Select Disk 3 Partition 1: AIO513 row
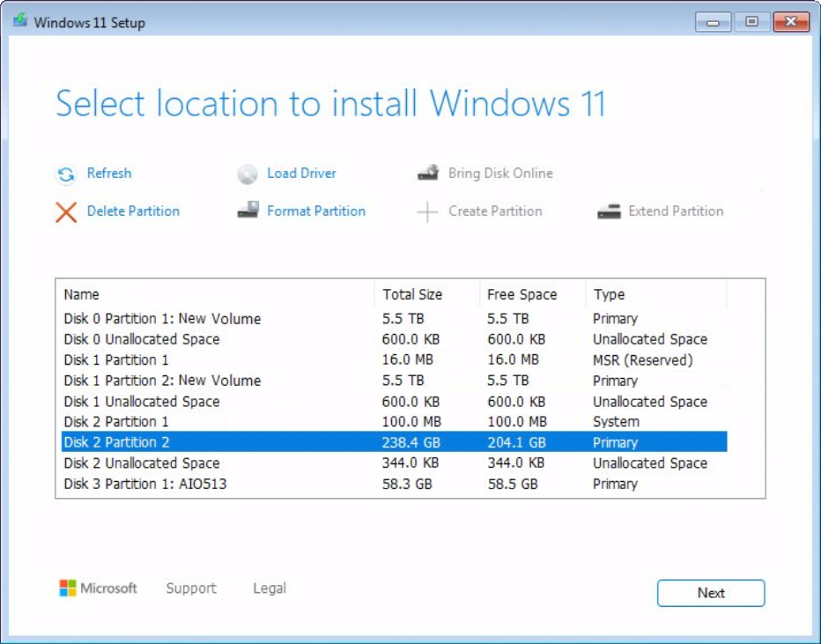 [x=395, y=484]
